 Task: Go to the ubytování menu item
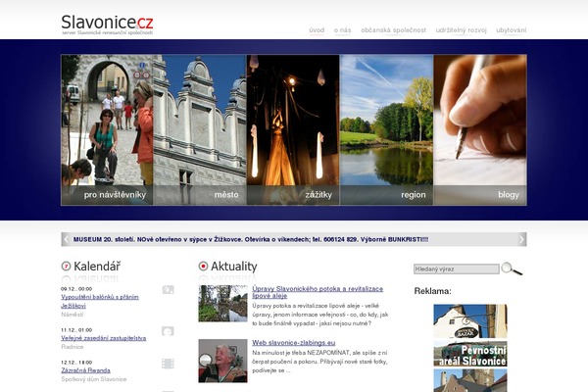(x=512, y=30)
